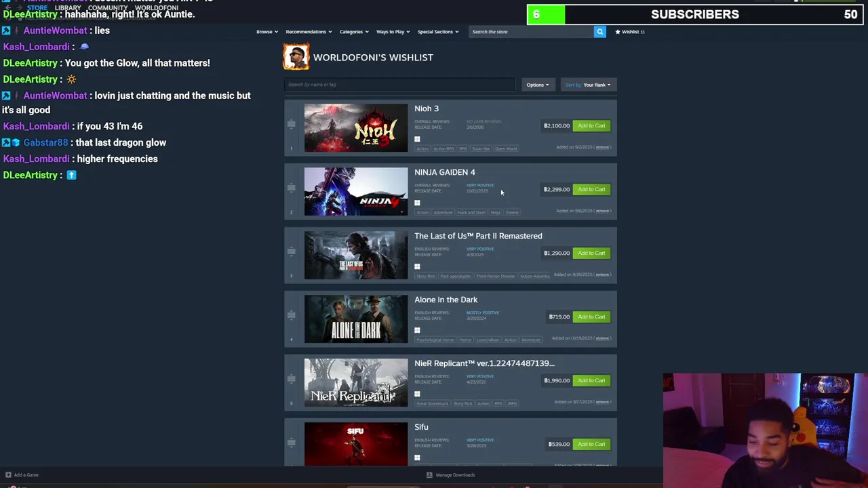Image resolution: width=868 pixels, height=488 pixels.
Task: Open the Wishlist star link in header
Action: pos(630,31)
